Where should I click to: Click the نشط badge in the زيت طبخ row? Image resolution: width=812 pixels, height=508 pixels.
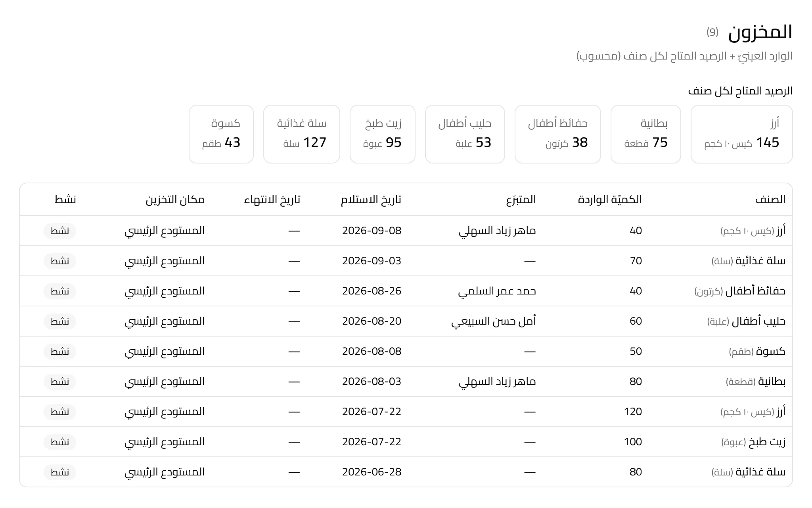[60, 442]
